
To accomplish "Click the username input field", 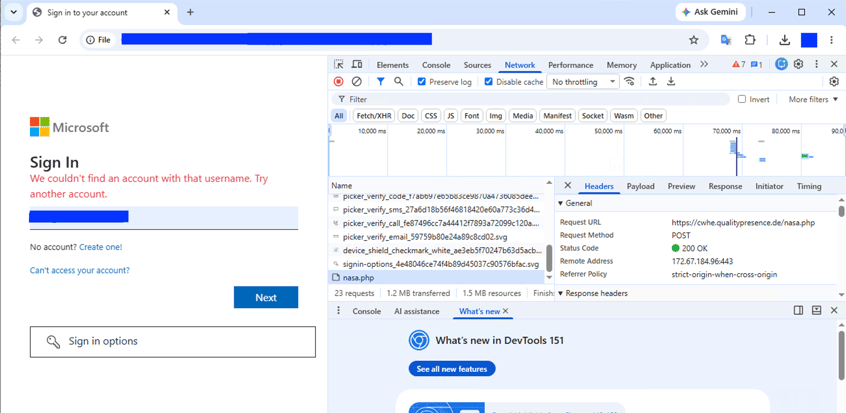I will (164, 218).
